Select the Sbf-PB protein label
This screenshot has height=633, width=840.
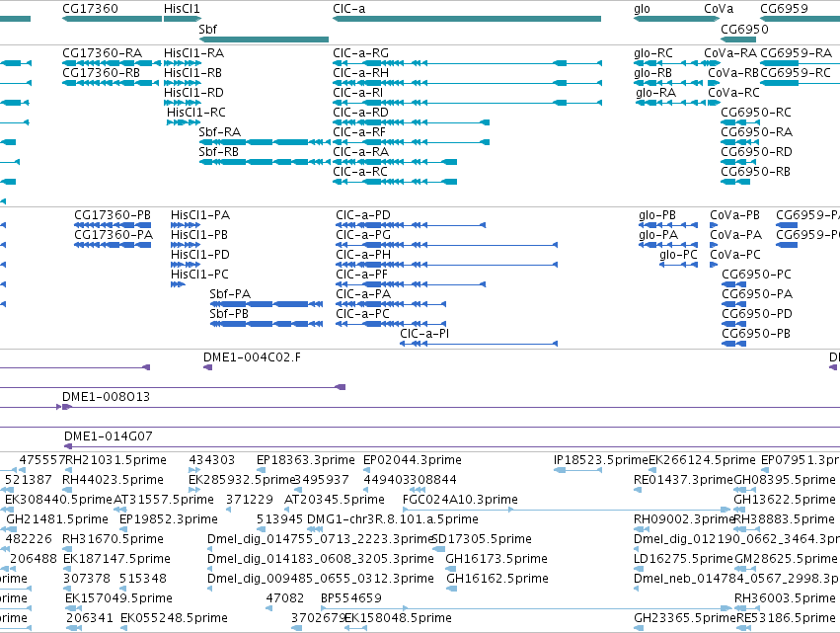tap(229, 314)
